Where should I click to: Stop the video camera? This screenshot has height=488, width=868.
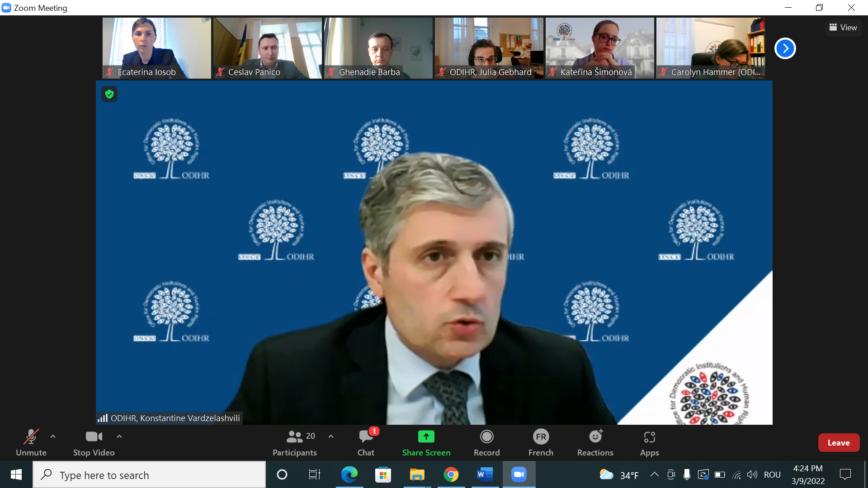click(x=94, y=443)
